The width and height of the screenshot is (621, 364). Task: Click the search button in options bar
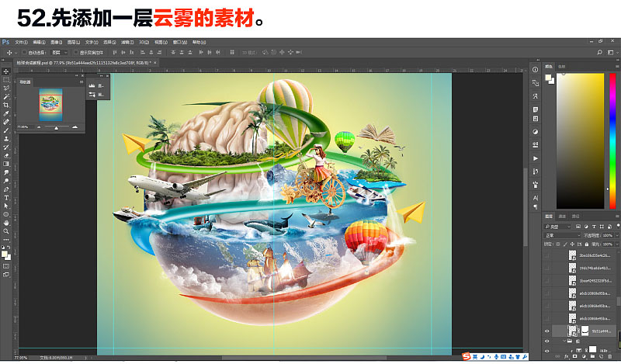click(599, 52)
